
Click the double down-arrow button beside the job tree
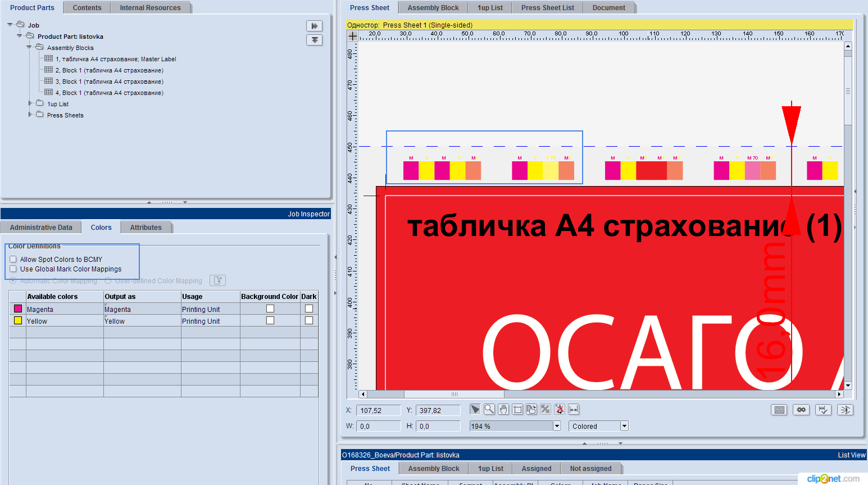(314, 40)
